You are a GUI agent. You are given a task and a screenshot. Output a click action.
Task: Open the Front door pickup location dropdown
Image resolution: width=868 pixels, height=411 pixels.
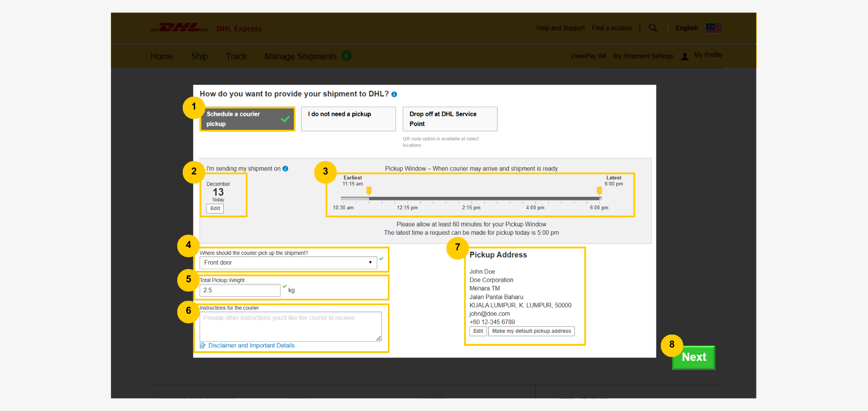288,263
